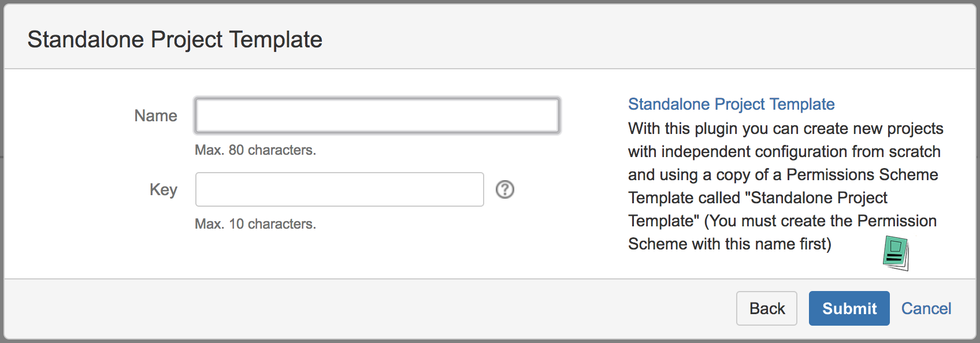Click the 'You must create the Permission' line
The height and width of the screenshot is (343, 980).
coord(782,221)
